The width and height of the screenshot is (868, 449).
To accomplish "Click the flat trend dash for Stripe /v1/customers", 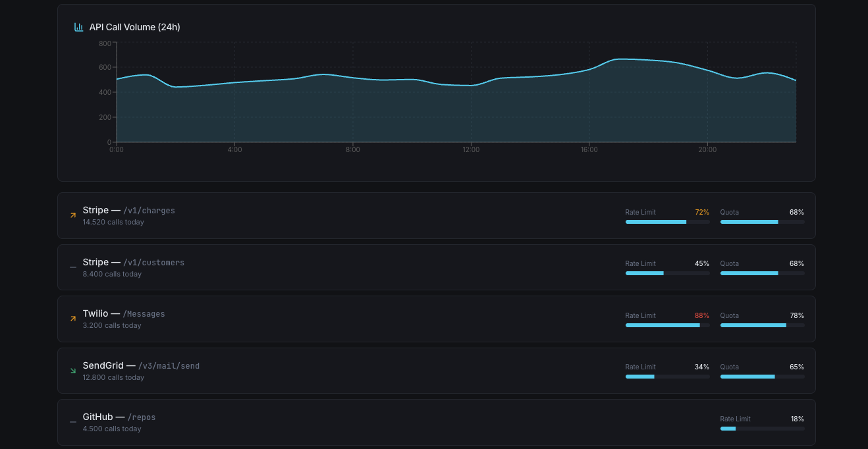I will (x=73, y=267).
